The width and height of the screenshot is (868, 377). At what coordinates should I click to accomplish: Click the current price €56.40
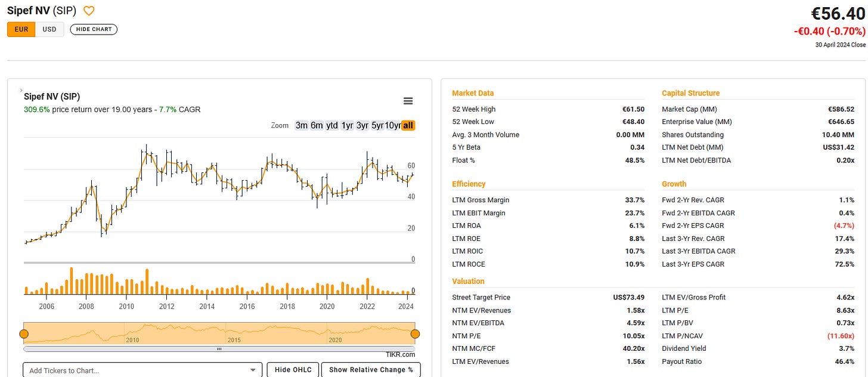pos(838,14)
